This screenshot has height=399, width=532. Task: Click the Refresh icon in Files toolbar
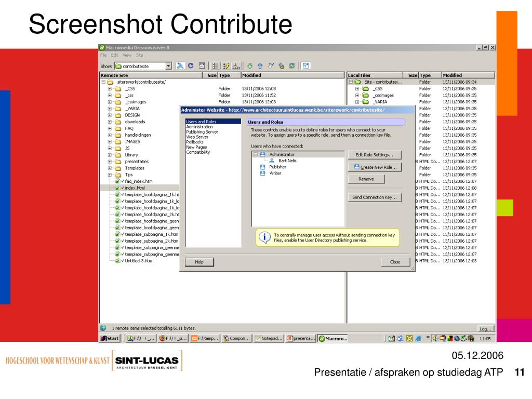191,66
